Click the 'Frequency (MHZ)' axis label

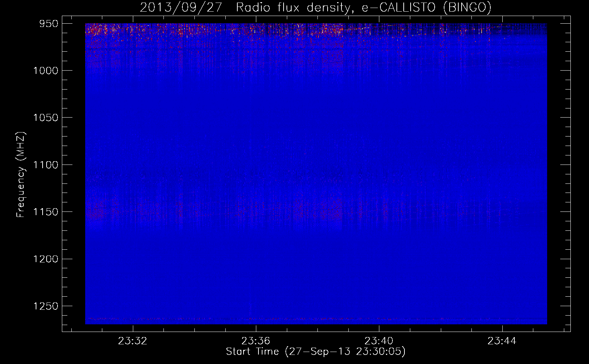pyautogui.click(x=21, y=175)
